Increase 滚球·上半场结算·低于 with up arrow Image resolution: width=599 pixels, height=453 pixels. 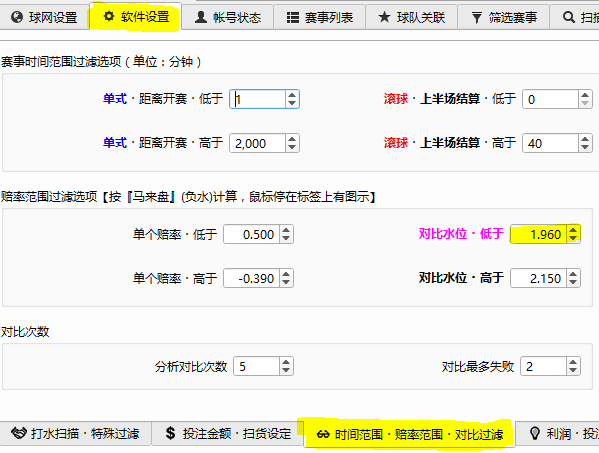click(585, 95)
